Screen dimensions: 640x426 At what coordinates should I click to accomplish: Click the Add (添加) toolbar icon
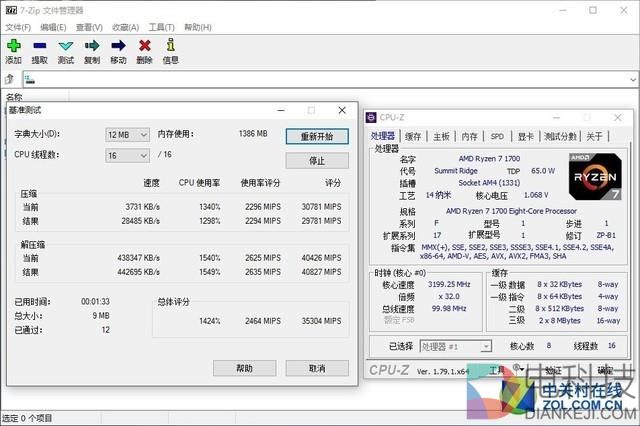[x=13, y=46]
